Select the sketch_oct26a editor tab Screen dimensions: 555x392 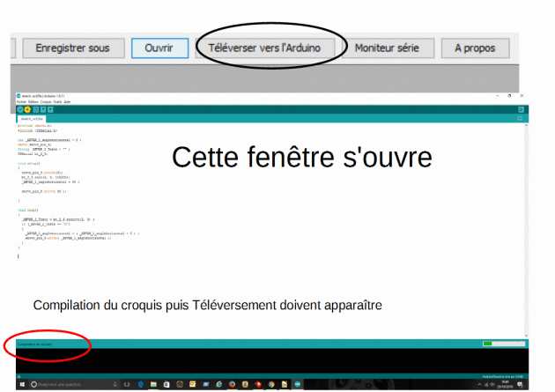pyautogui.click(x=33, y=117)
